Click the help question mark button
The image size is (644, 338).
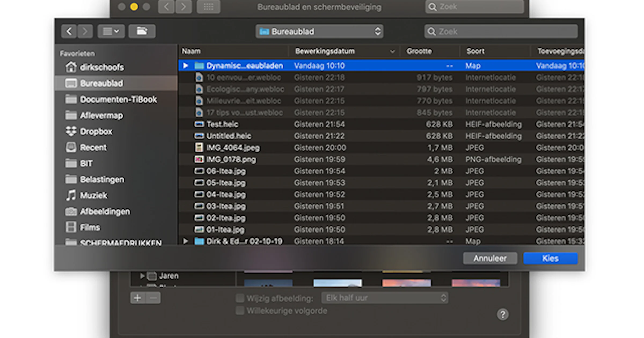503,314
